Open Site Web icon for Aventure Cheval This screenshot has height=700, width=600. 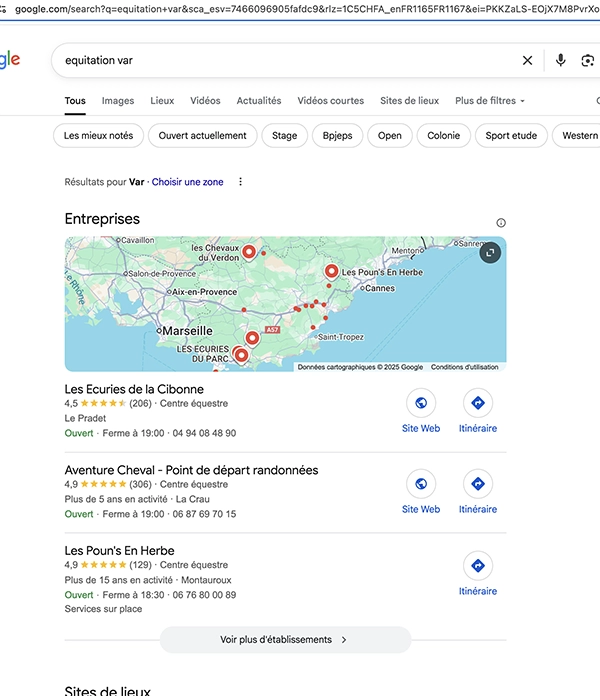tap(421, 483)
